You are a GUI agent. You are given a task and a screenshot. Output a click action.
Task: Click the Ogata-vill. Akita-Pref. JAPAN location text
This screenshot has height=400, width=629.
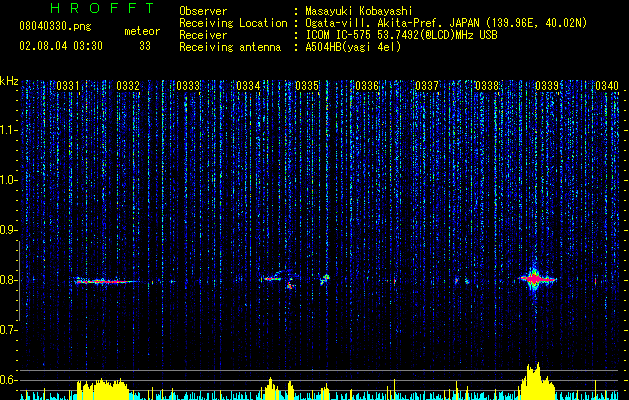tap(446, 23)
